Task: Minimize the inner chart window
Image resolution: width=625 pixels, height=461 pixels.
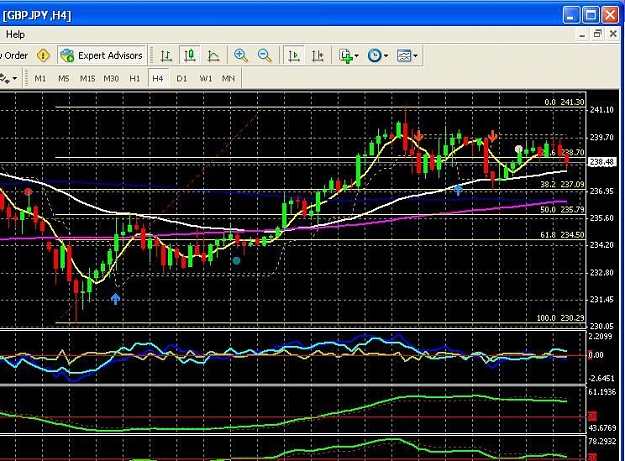Action: pyautogui.click(x=582, y=35)
